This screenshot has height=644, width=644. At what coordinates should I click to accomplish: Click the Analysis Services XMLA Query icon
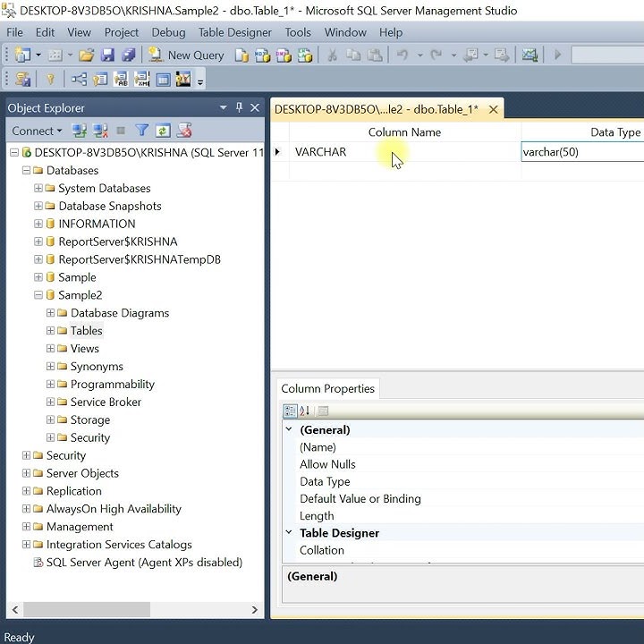pos(305,55)
